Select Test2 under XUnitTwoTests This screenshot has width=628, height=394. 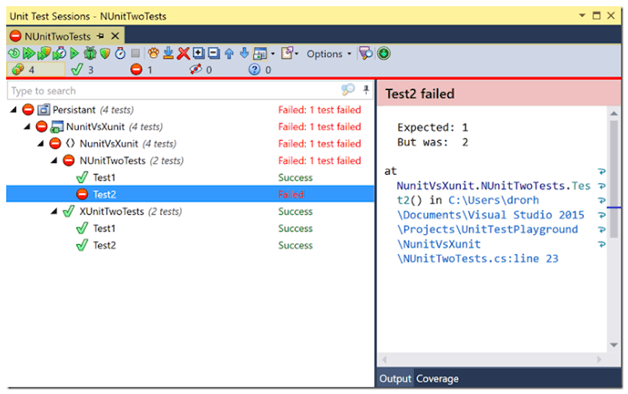[x=190, y=245]
